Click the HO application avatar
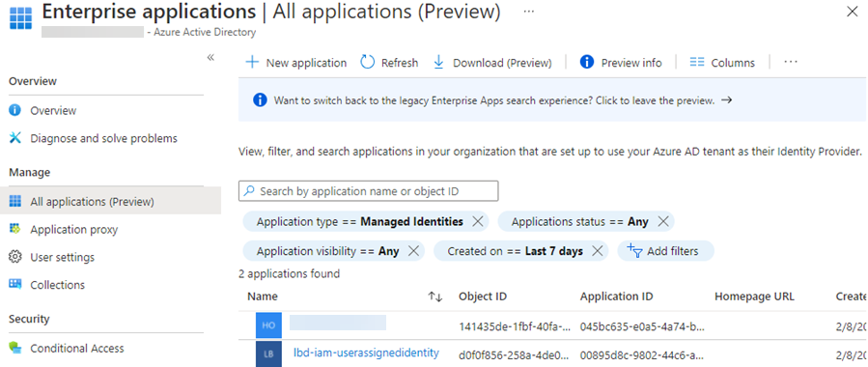The image size is (868, 367). tap(268, 325)
